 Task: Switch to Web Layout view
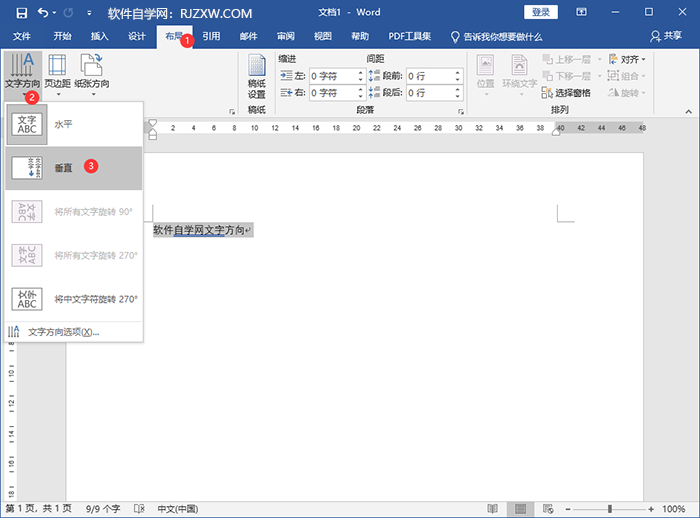(548, 509)
